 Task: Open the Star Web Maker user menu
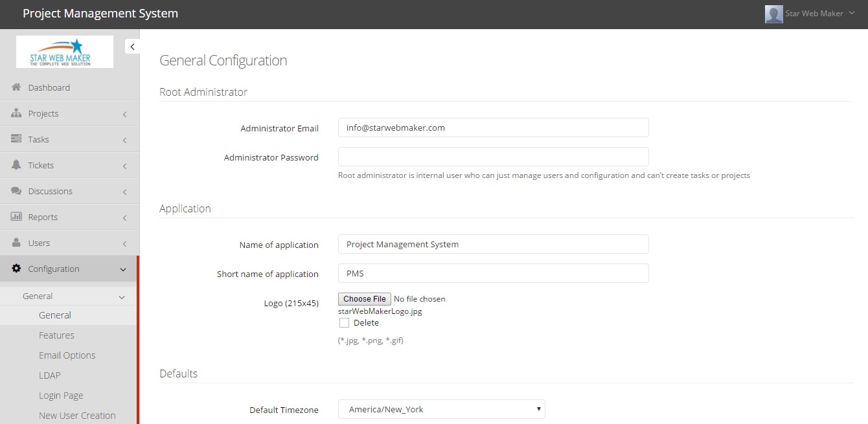click(810, 14)
